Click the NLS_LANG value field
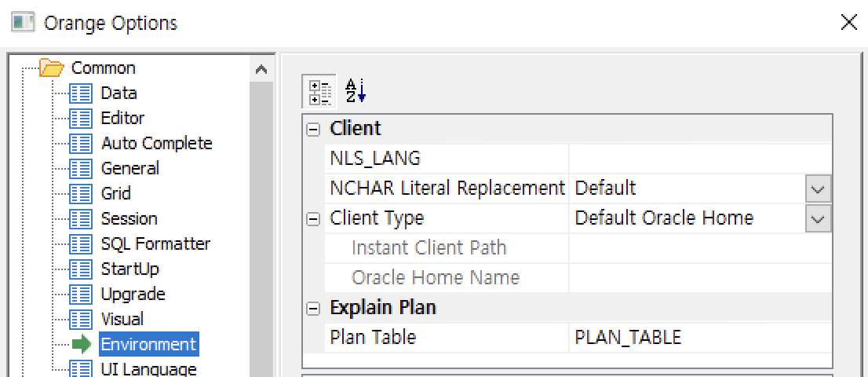The width and height of the screenshot is (868, 377). tap(698, 159)
